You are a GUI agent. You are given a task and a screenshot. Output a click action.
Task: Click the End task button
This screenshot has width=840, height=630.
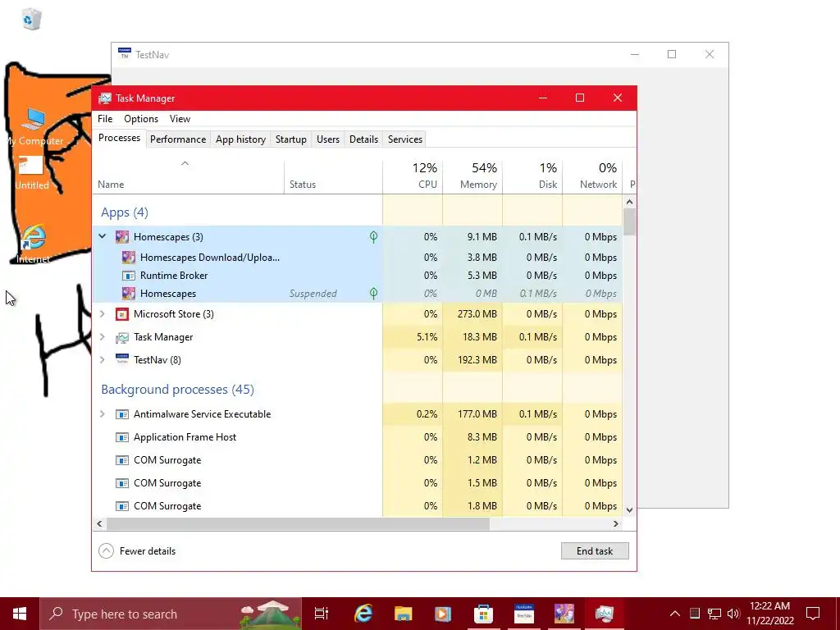[595, 550]
